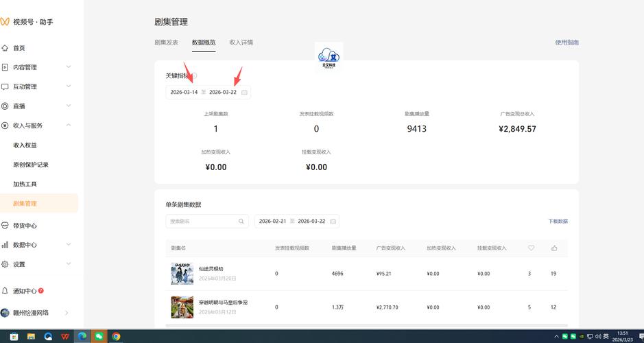Open the taskbar clock showing 13:51
The height and width of the screenshot is (343, 644).
coord(622,336)
